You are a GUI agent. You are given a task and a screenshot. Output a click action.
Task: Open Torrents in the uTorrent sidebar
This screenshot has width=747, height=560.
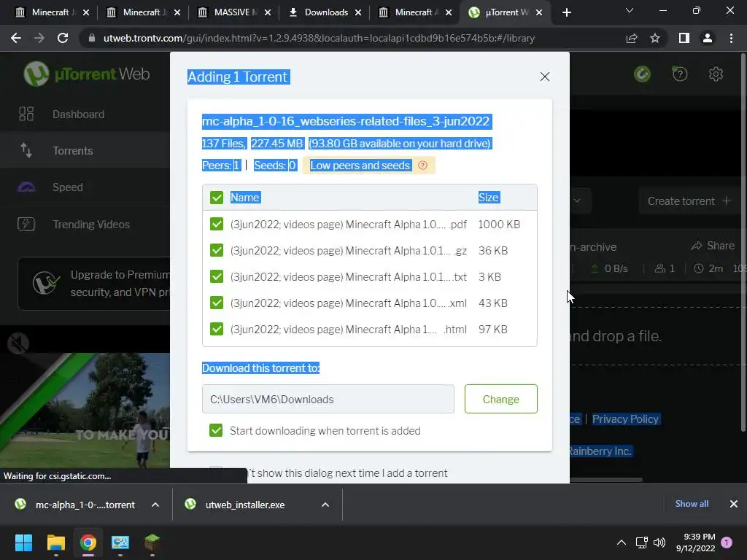click(72, 150)
